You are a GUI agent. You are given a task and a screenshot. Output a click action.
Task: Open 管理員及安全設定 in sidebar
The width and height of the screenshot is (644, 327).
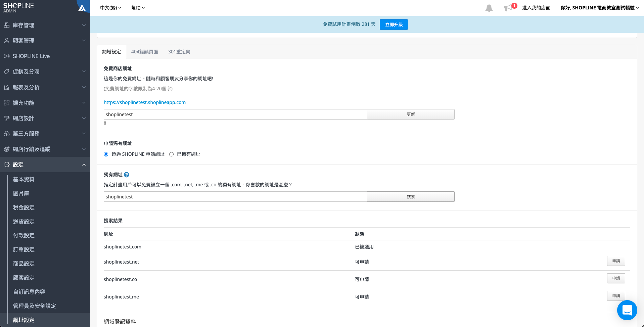(35, 306)
